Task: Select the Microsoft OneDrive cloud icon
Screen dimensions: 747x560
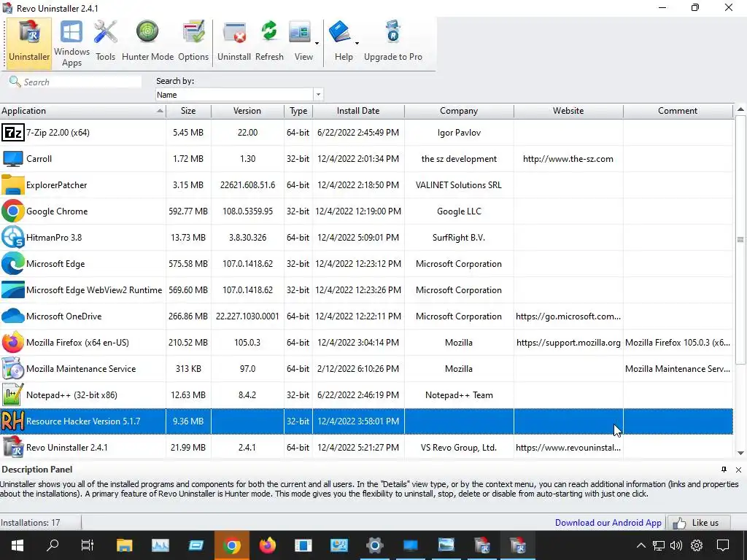Action: (13, 316)
